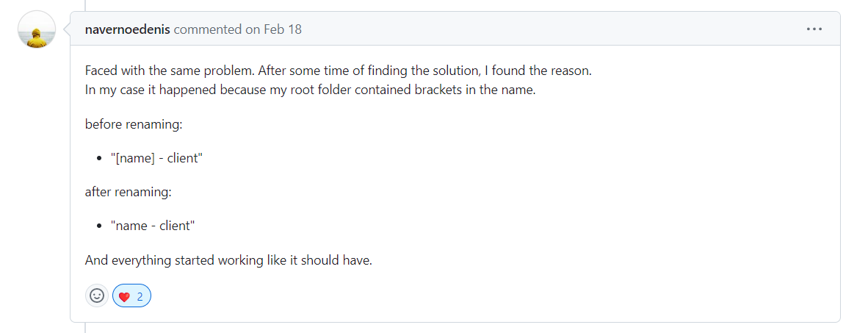Click the "on Feb 18" timestamp link
868x333 pixels.
point(273,29)
